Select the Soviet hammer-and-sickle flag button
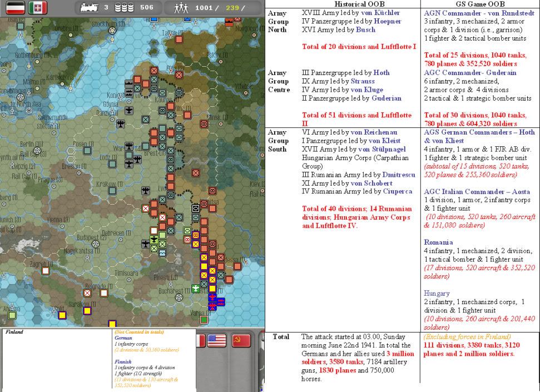The image size is (540, 392). [241, 340]
